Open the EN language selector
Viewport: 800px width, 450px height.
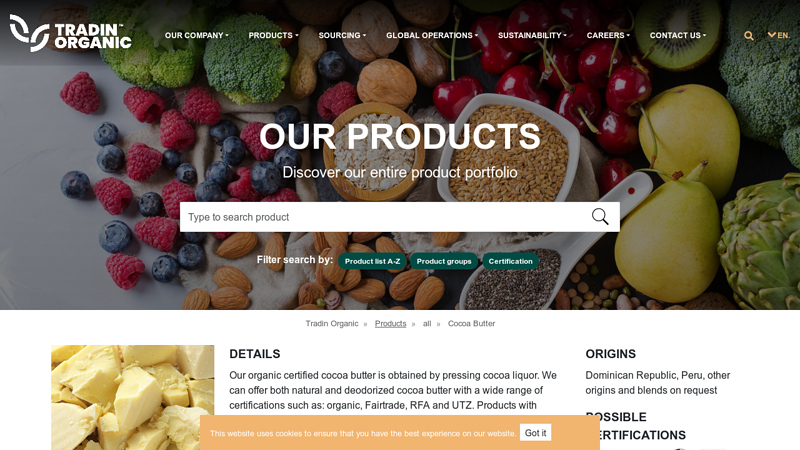pyautogui.click(x=779, y=35)
